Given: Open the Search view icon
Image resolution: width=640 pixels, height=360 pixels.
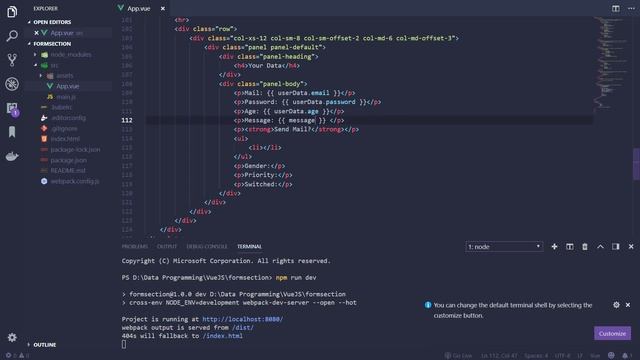Looking at the screenshot, I should (12, 36).
